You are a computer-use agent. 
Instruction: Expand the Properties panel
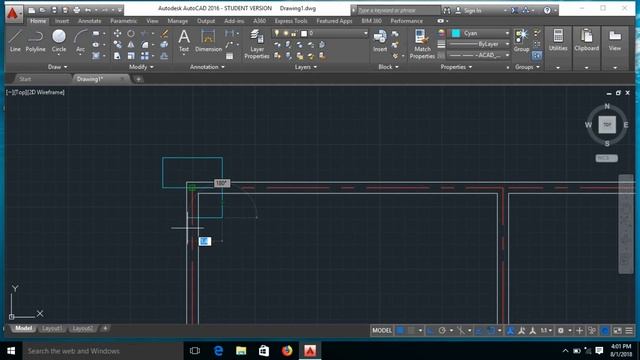[x=456, y=67]
